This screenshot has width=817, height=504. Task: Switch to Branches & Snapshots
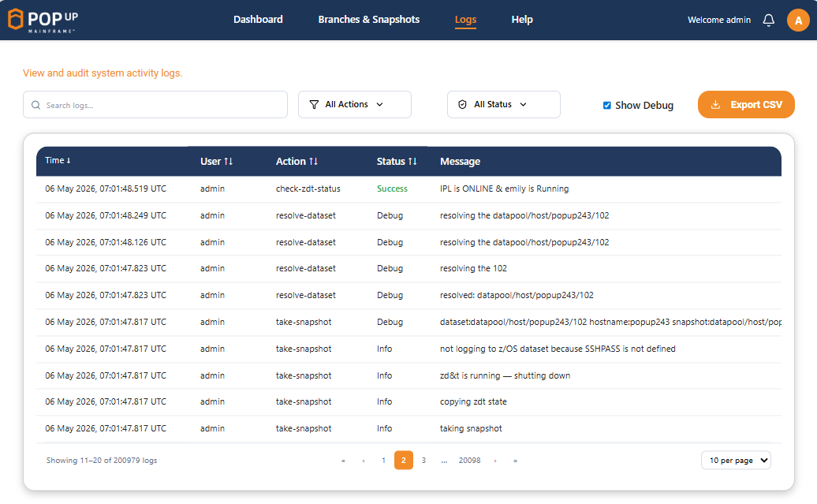tap(369, 20)
